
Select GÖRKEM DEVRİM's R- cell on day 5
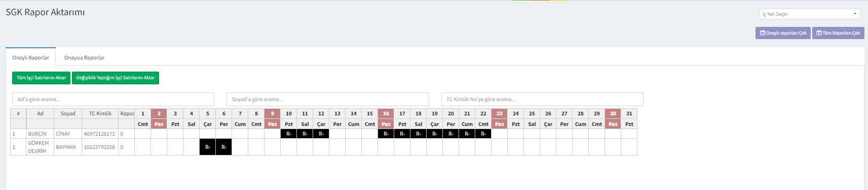coord(208,147)
